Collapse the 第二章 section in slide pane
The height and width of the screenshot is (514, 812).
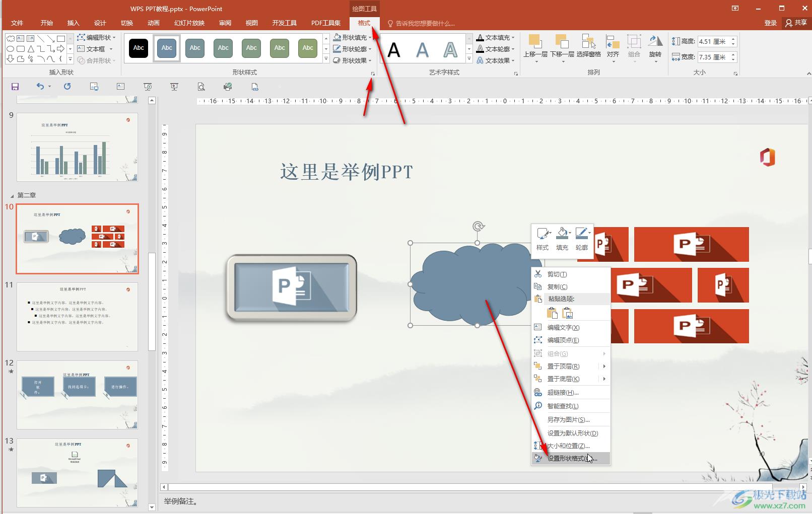point(12,195)
